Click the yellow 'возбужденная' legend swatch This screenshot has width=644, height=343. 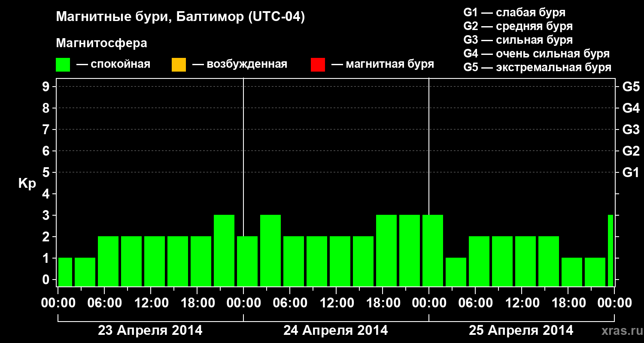[x=179, y=65]
